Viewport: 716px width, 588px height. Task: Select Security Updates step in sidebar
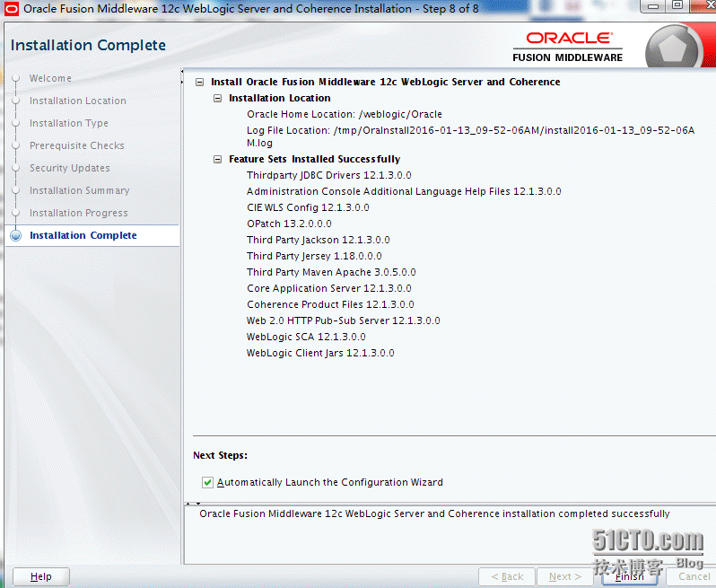tap(70, 168)
